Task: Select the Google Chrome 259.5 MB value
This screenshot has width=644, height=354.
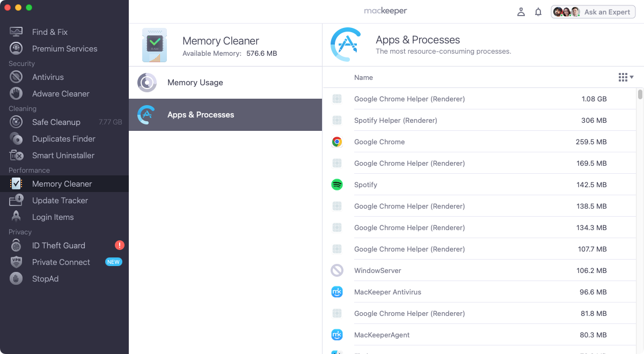Action: [x=591, y=142]
